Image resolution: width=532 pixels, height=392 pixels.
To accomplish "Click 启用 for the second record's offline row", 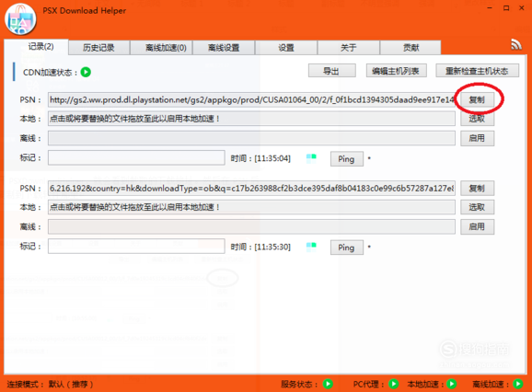I will 477,227.
